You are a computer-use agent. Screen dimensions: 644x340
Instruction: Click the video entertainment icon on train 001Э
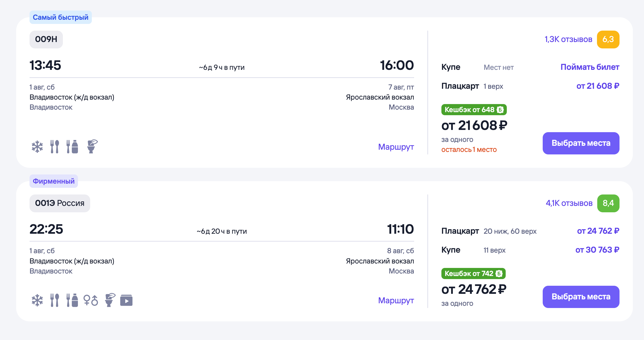tap(126, 300)
